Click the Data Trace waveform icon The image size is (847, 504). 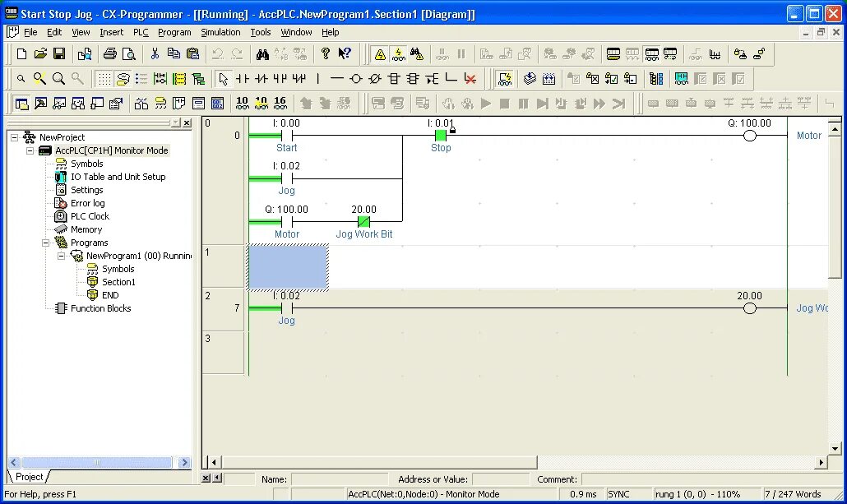(715, 53)
